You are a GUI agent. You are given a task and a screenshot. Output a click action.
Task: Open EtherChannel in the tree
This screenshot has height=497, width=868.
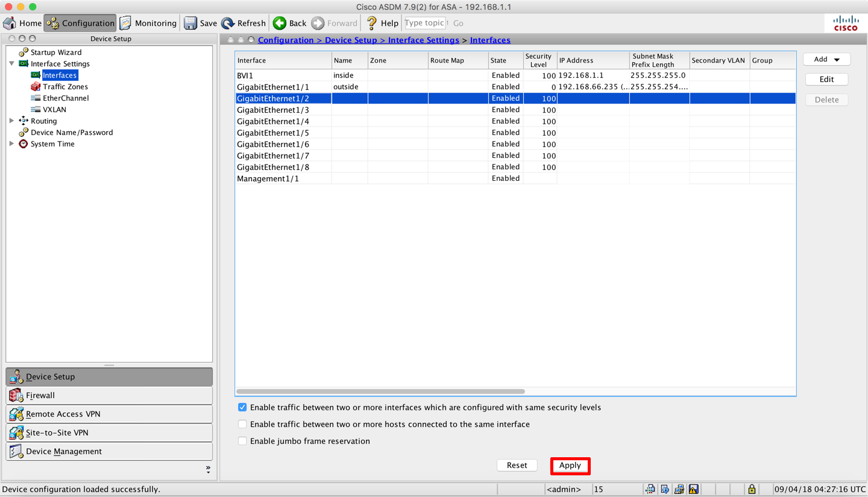(66, 98)
